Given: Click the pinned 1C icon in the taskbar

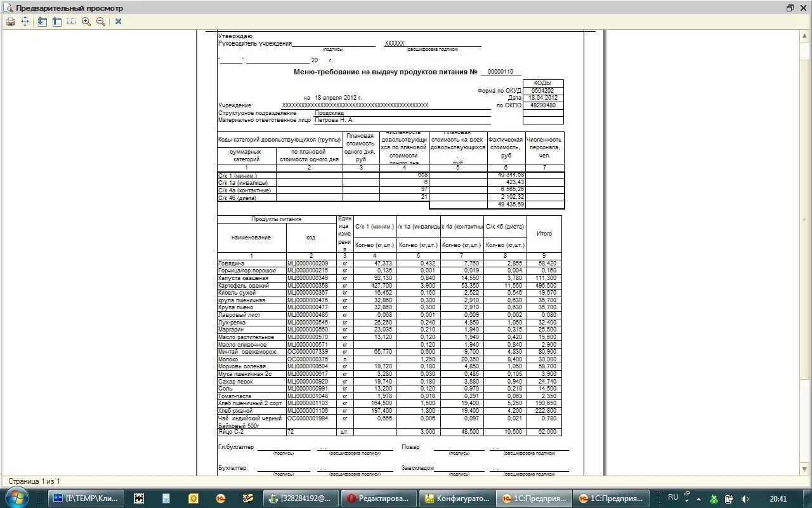Looking at the screenshot, I should coord(221,498).
